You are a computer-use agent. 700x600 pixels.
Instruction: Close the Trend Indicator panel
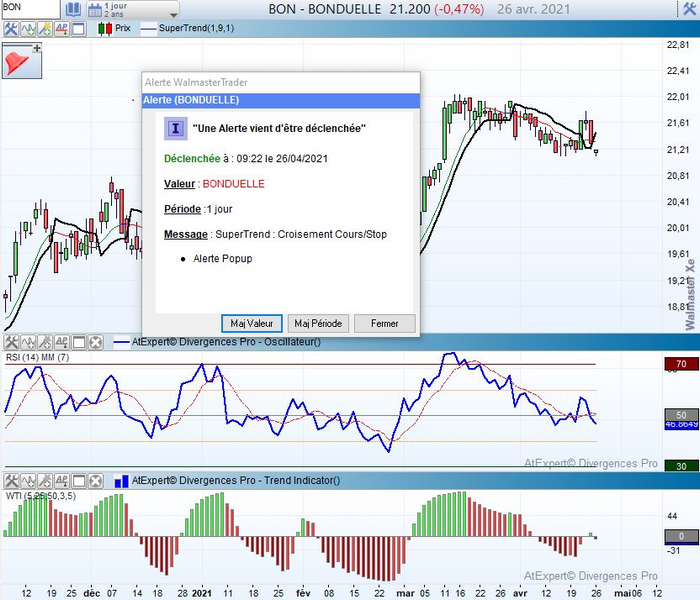point(96,481)
